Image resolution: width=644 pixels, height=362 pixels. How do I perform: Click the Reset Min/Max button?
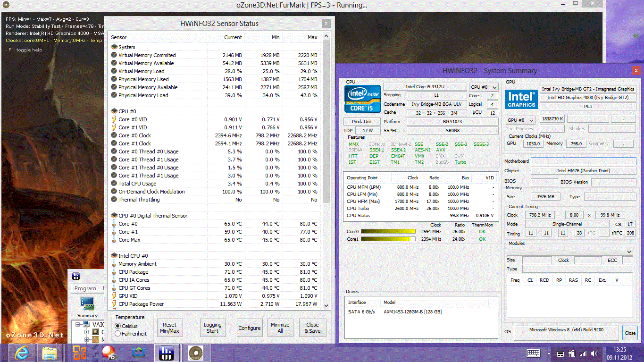click(169, 328)
